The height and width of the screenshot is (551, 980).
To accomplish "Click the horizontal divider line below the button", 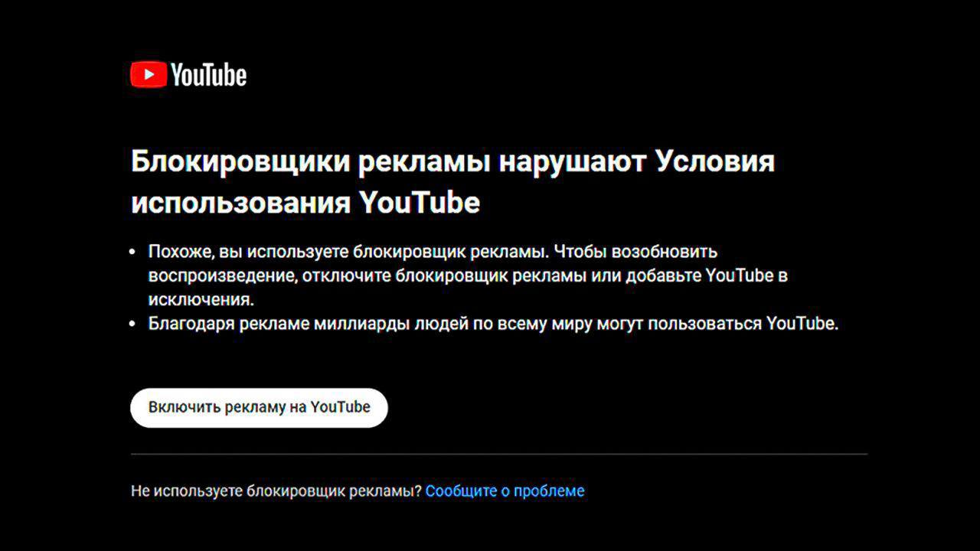I will click(x=498, y=454).
